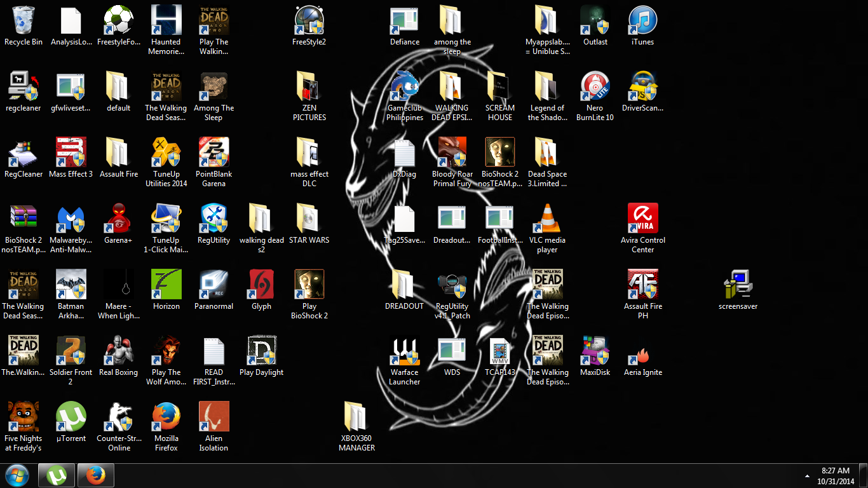
Task: Open the XBOX360 MANAGER folder
Action: [x=357, y=417]
